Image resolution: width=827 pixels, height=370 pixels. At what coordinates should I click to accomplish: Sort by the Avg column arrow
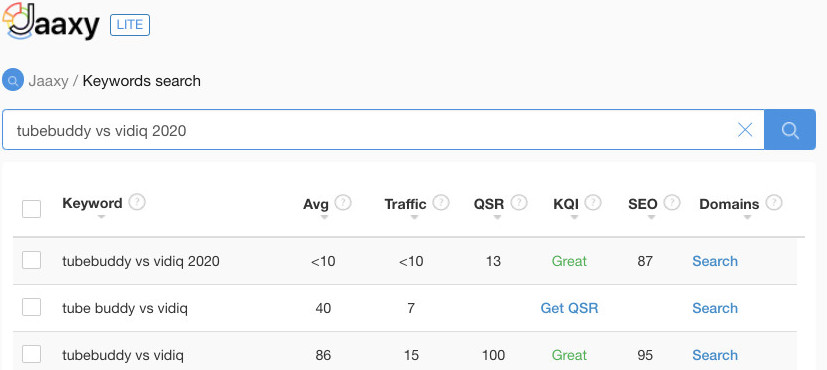click(324, 217)
